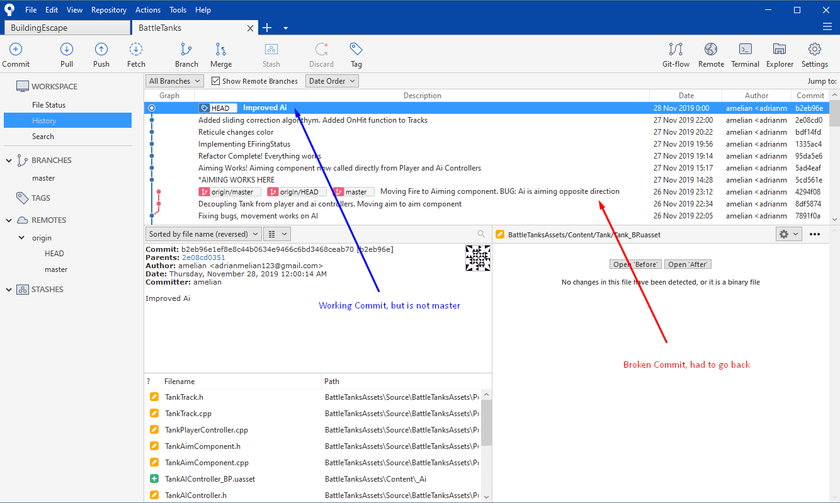
Task: Pull changes with the Pull icon
Action: [66, 49]
